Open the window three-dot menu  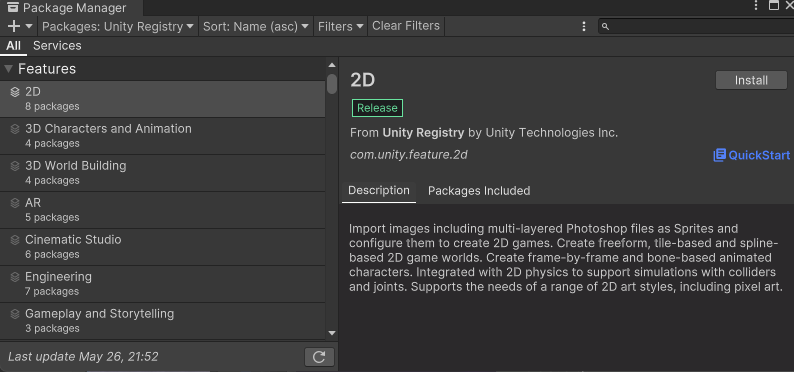tap(756, 6)
